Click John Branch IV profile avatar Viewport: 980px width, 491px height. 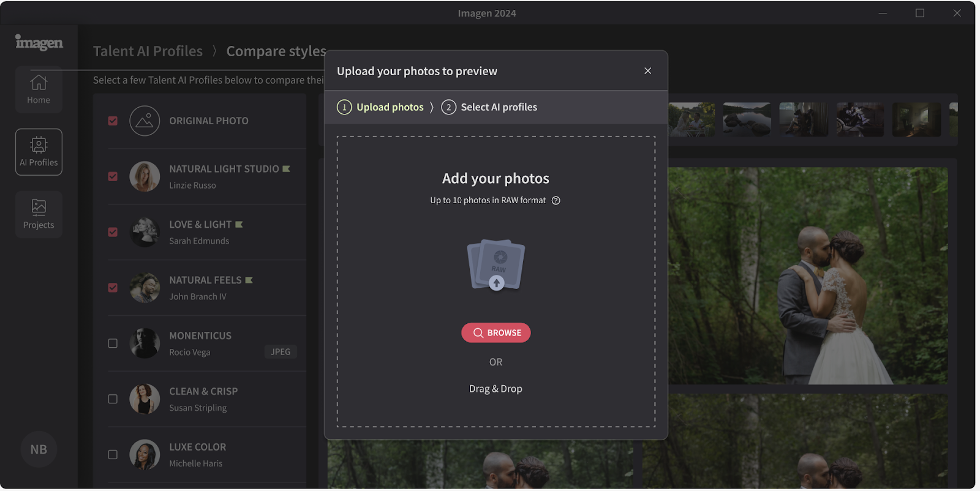(x=145, y=288)
